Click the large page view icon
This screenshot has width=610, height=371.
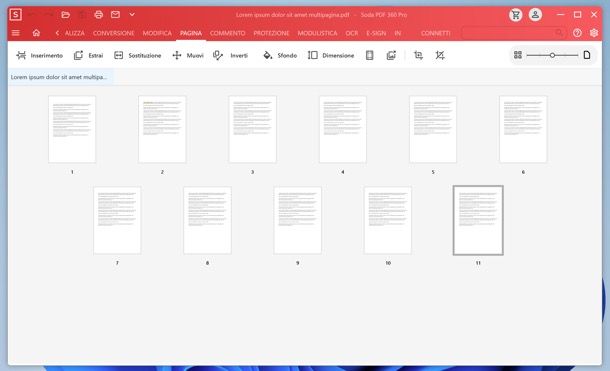[587, 55]
